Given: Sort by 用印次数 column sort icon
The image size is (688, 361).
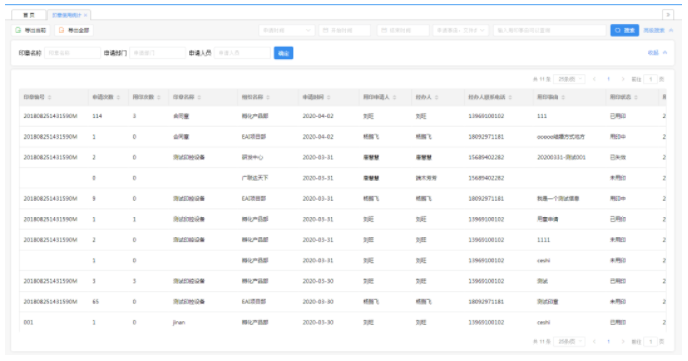Looking at the screenshot, I should 159,97.
